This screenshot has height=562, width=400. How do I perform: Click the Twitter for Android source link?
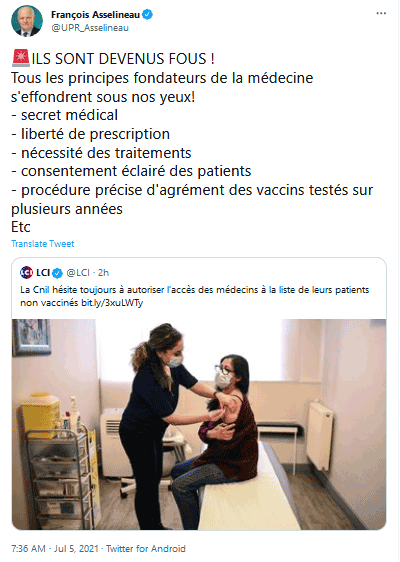[x=146, y=548]
